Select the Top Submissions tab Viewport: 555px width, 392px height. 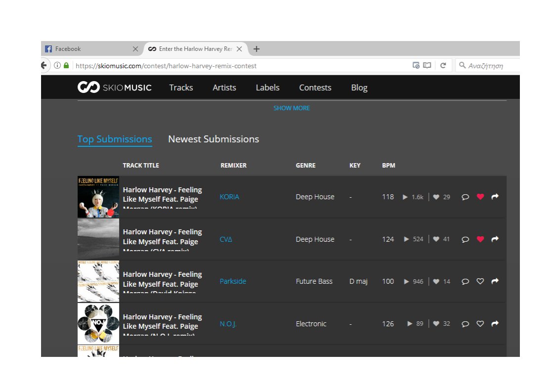click(115, 139)
